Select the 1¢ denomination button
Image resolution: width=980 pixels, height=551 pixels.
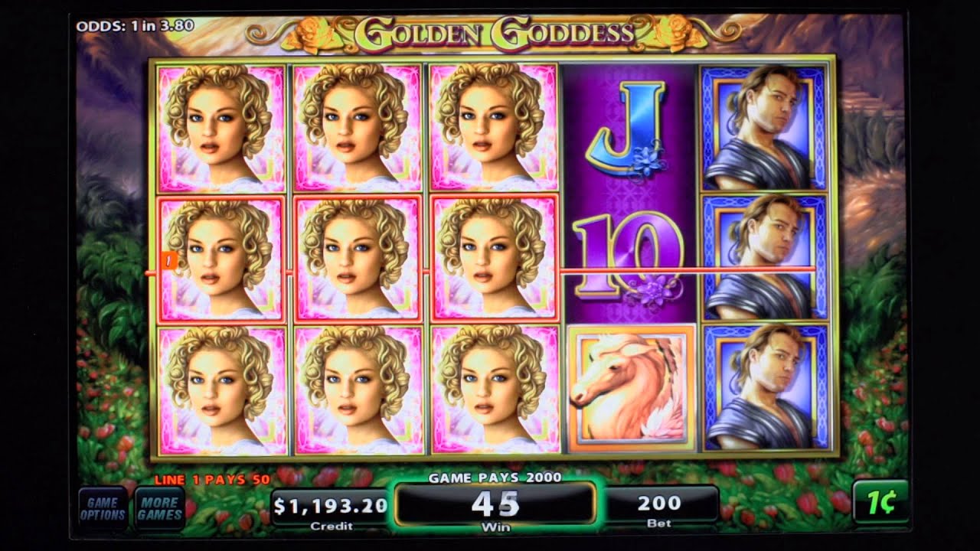pyautogui.click(x=881, y=502)
